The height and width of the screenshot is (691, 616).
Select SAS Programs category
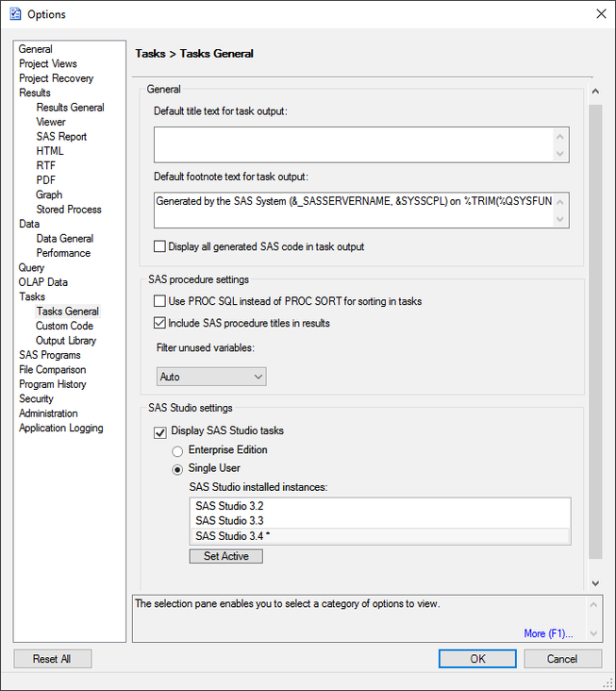click(49, 354)
